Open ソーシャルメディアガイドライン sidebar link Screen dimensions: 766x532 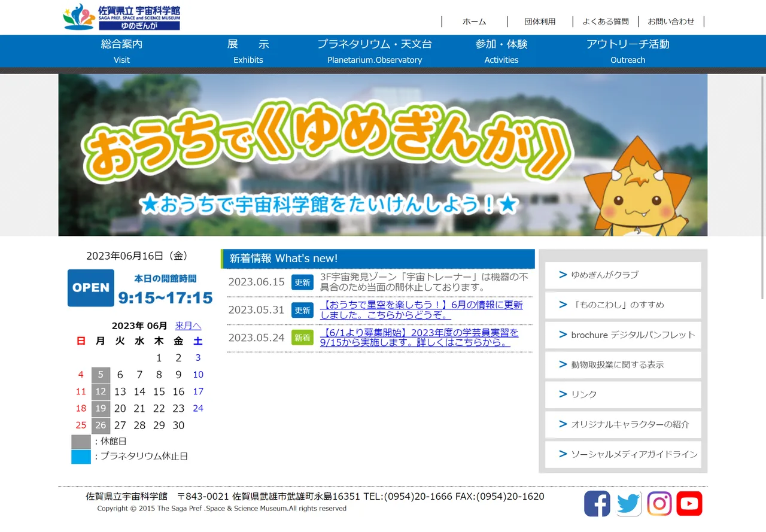[623, 454]
